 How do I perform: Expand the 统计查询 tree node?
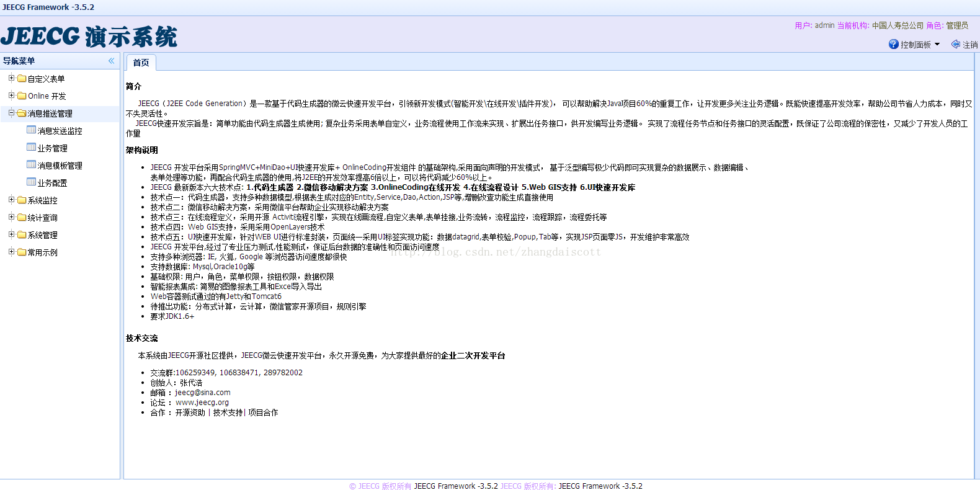[x=11, y=217]
